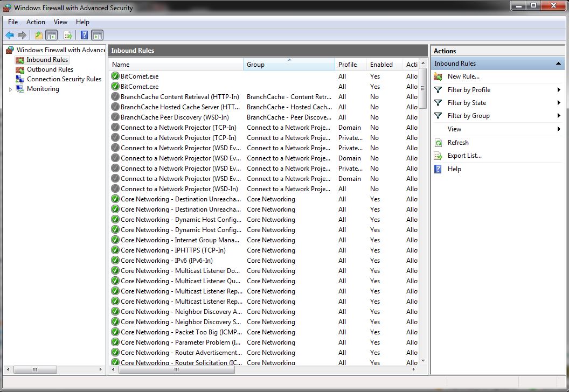The width and height of the screenshot is (569, 392).
Task: Click the Filter by State funnel icon
Action: click(439, 103)
